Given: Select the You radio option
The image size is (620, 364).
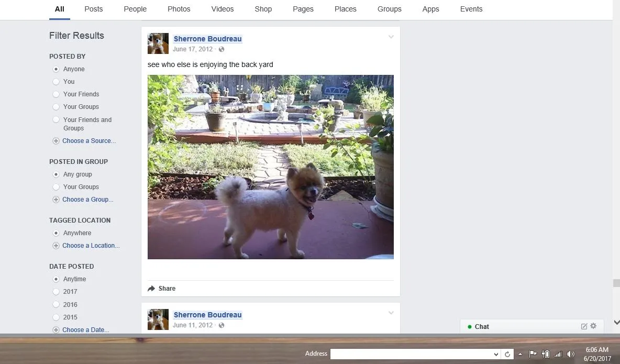Looking at the screenshot, I should coord(56,82).
